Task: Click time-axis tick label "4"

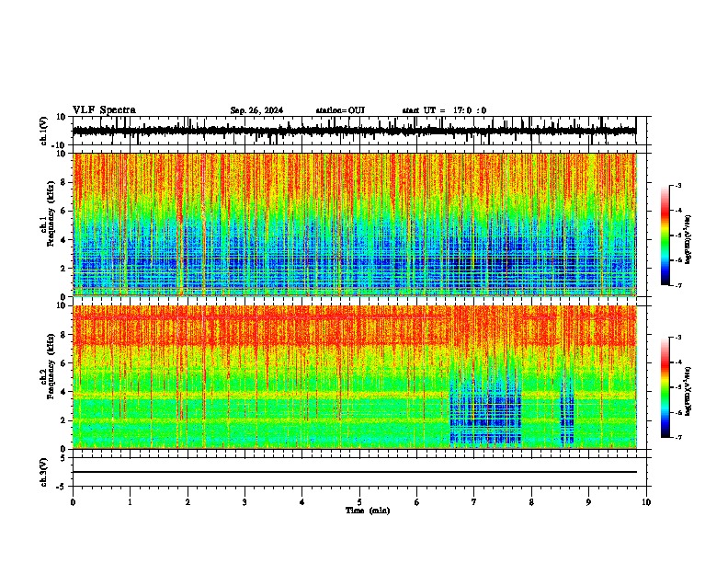Action: [302, 502]
